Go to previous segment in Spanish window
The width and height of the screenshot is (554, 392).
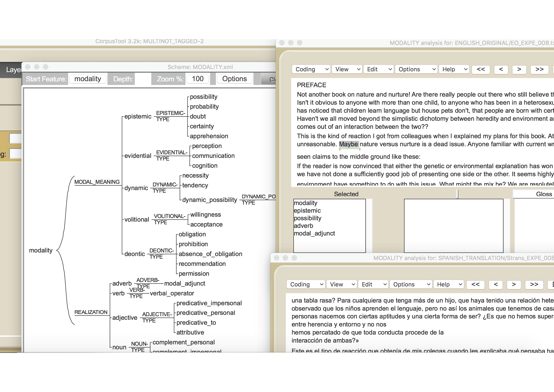click(x=496, y=285)
